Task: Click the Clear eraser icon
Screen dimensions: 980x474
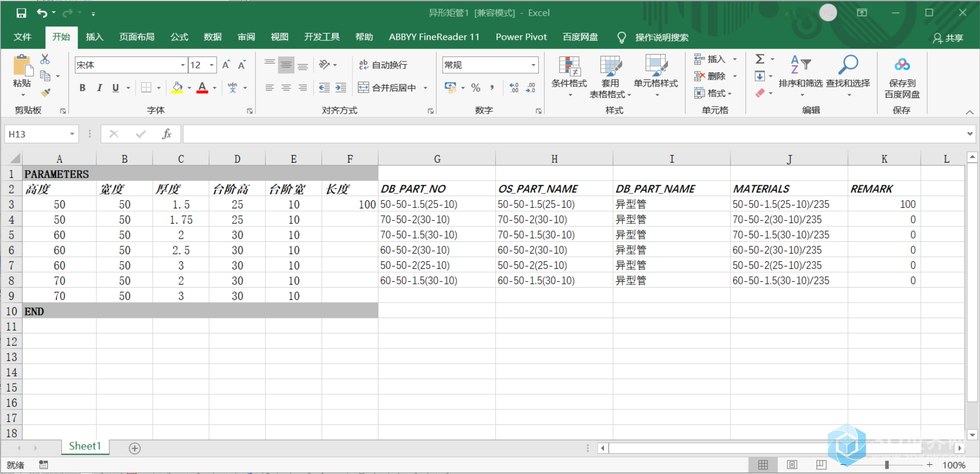Action: (x=760, y=93)
